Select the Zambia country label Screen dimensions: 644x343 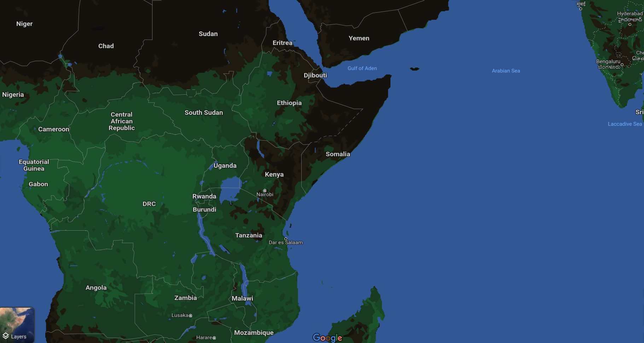(x=186, y=298)
